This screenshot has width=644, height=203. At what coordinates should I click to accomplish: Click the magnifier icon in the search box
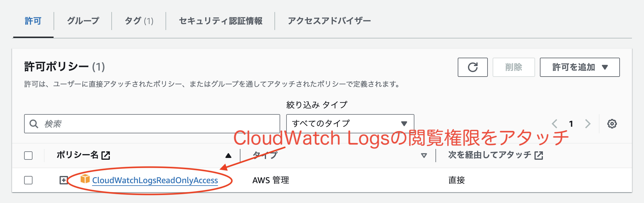[34, 123]
